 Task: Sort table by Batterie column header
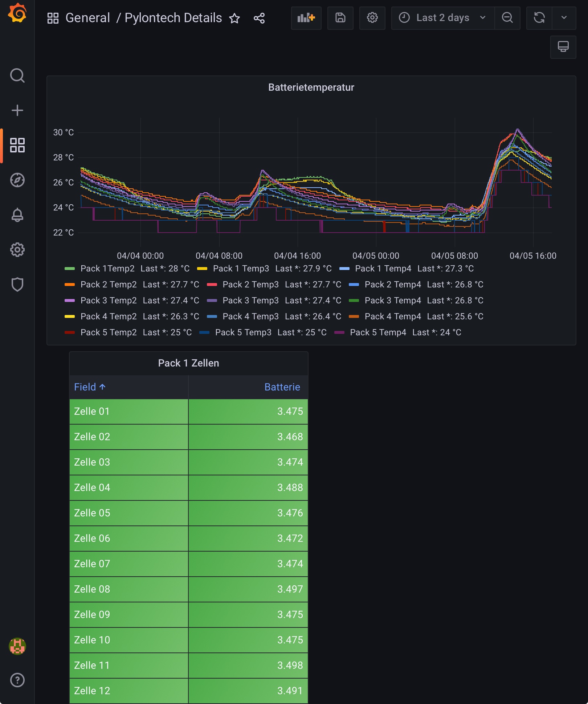282,387
